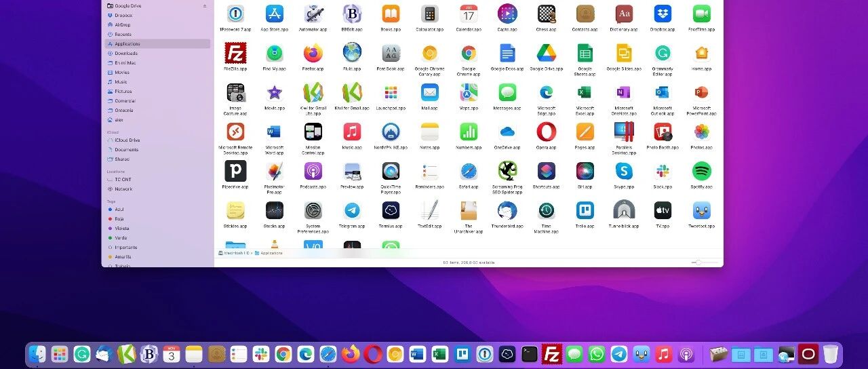The width and height of the screenshot is (868, 369).
Task: Select Pipedrive.app in Finder
Action: (x=235, y=171)
